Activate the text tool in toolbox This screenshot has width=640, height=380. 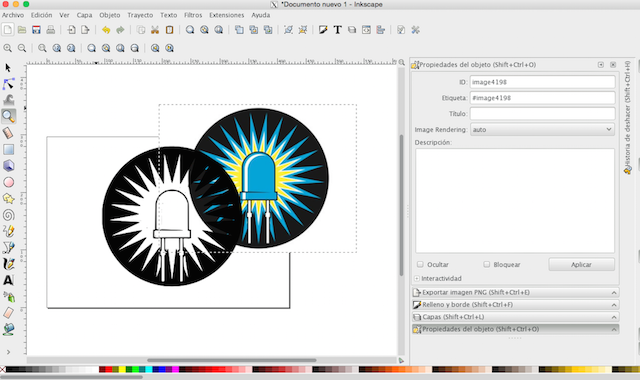[x=8, y=280]
